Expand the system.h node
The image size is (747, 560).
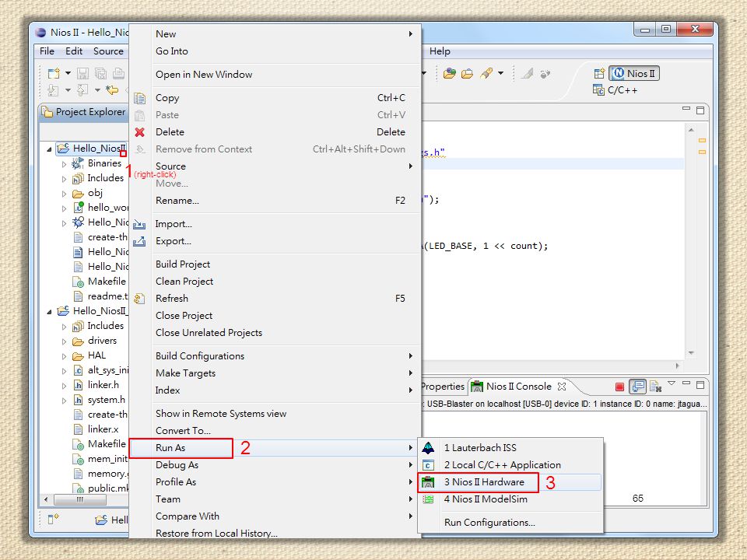click(x=64, y=401)
